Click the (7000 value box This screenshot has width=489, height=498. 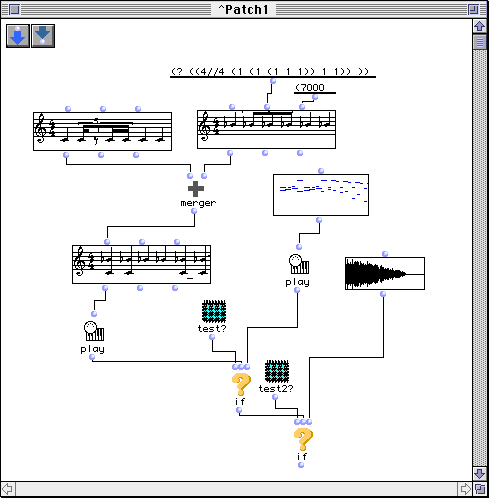tap(310, 88)
